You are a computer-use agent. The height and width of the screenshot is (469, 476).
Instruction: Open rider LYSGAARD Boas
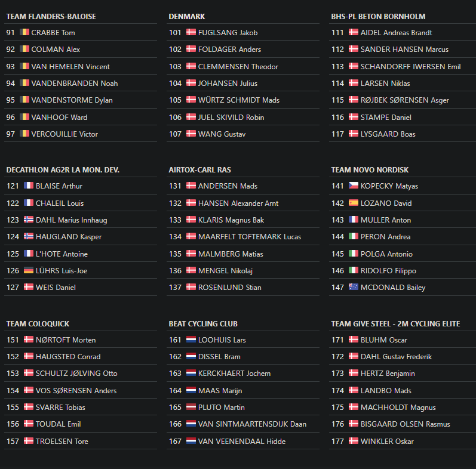click(x=388, y=134)
